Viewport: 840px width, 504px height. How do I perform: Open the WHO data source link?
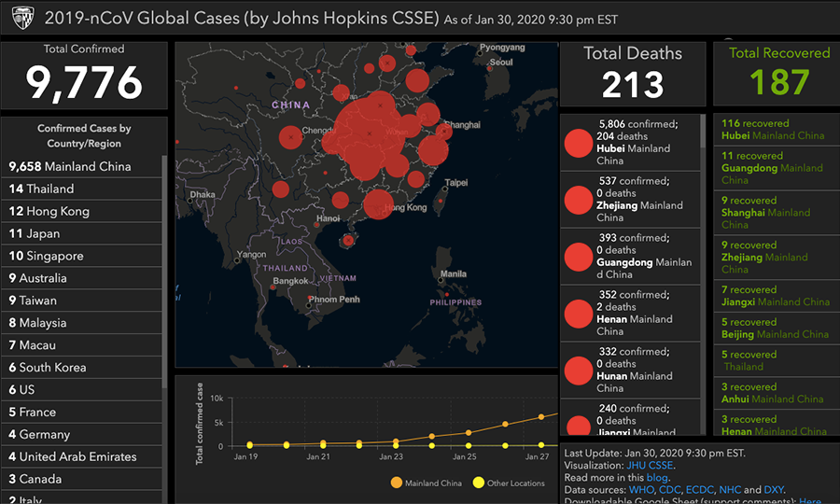pos(641,490)
